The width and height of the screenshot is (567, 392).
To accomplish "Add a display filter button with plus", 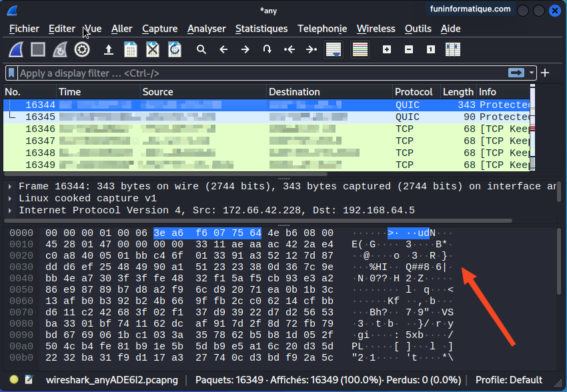I will (x=545, y=73).
